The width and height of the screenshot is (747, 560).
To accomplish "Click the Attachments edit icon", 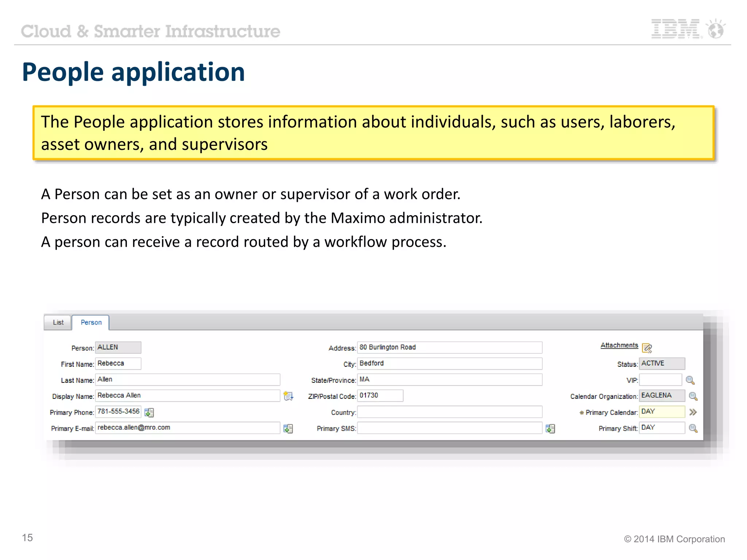I will tap(647, 348).
